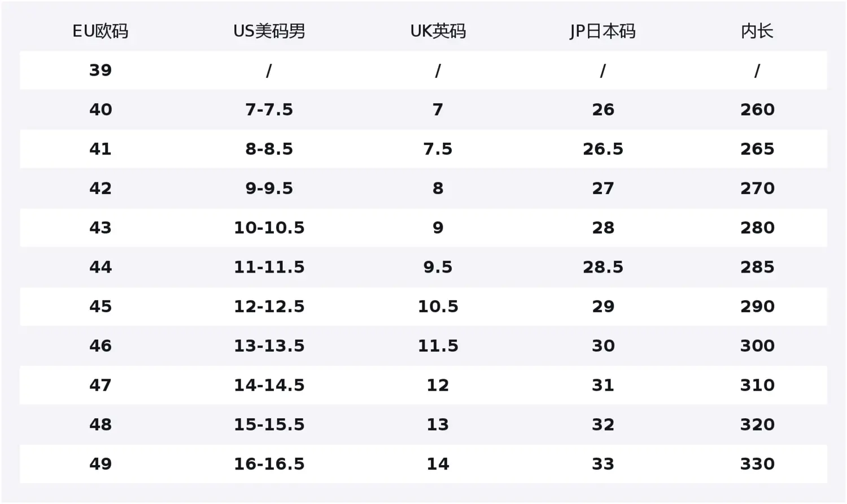The width and height of the screenshot is (847, 504).
Task: Click the EU size 45 cell
Action: pos(101,306)
